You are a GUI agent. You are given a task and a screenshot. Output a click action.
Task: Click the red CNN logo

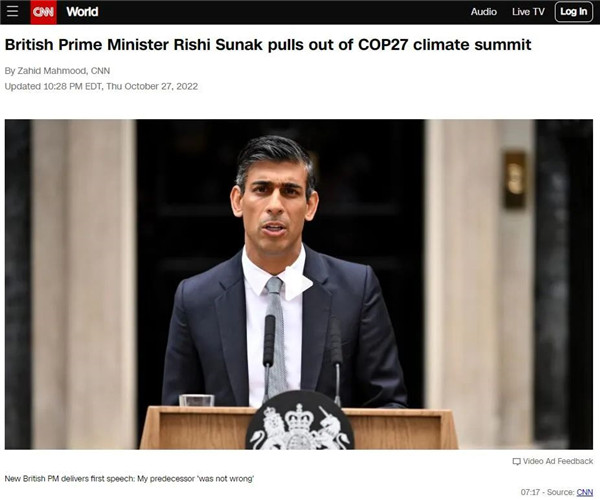[x=44, y=12]
